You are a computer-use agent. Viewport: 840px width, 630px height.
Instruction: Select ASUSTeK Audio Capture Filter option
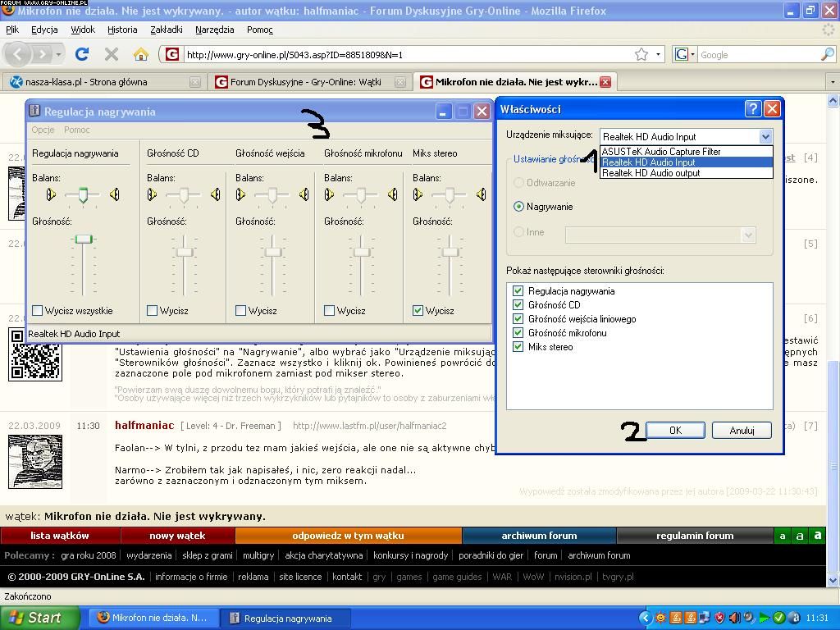[661, 152]
